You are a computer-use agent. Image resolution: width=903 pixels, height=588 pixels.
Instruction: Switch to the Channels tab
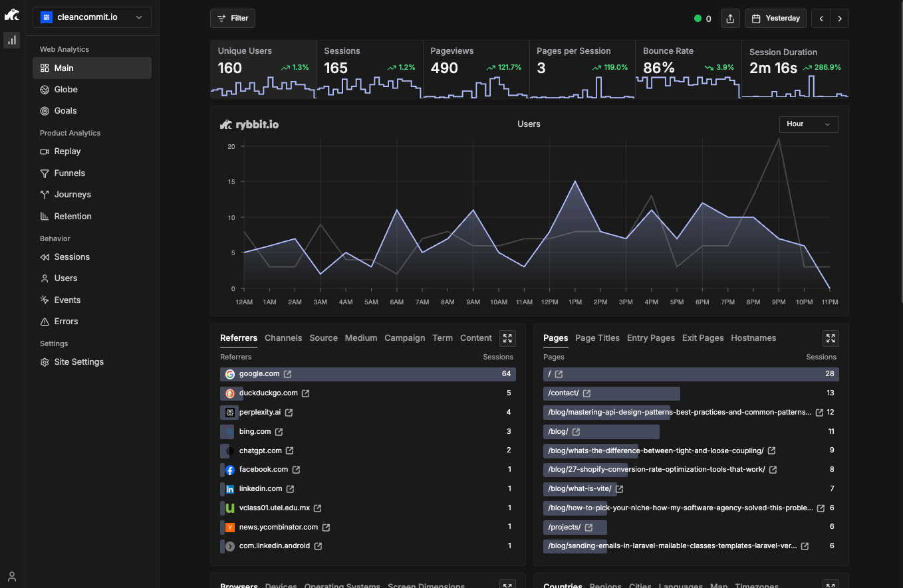(283, 338)
